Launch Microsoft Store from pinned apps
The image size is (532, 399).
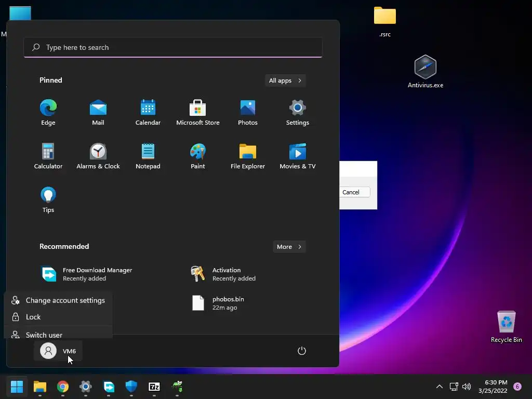click(x=198, y=113)
